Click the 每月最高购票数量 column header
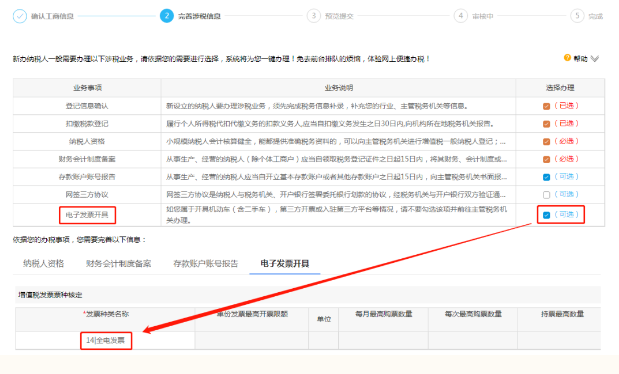619x374 pixels. [x=384, y=314]
